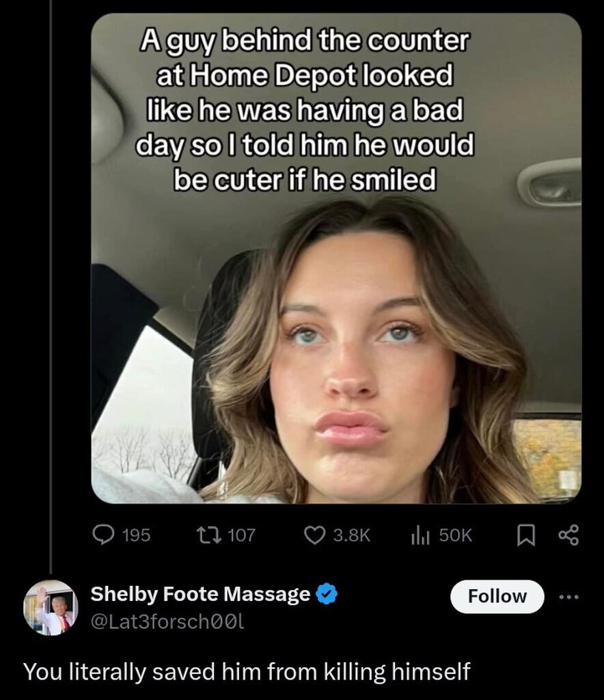The image size is (604, 700).
Task: Click the 3.8K likes count
Action: click(351, 535)
